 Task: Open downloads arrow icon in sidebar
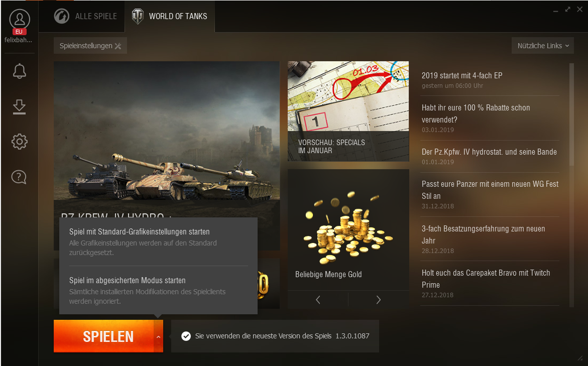click(20, 107)
